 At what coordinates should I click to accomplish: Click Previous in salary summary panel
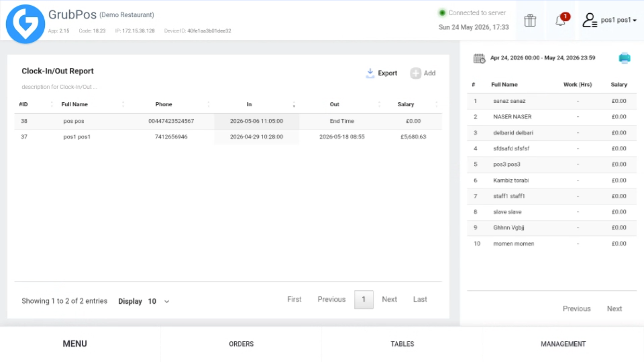click(x=576, y=309)
